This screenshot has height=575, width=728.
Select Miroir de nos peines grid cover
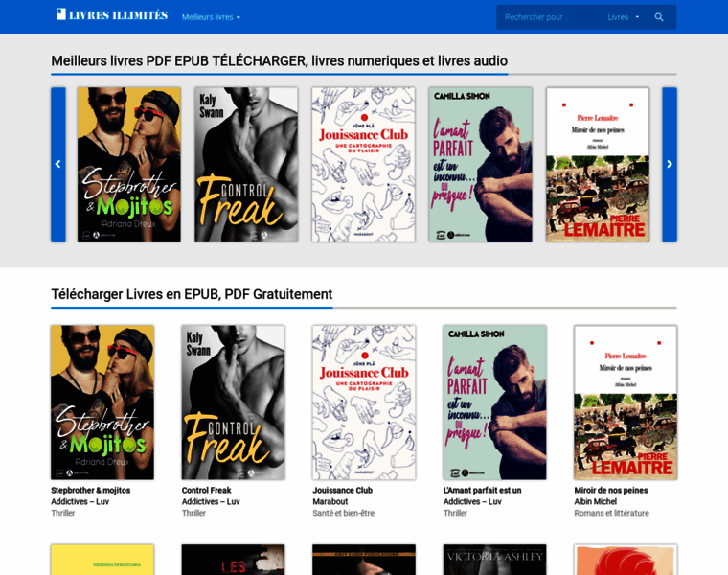pos(626,402)
